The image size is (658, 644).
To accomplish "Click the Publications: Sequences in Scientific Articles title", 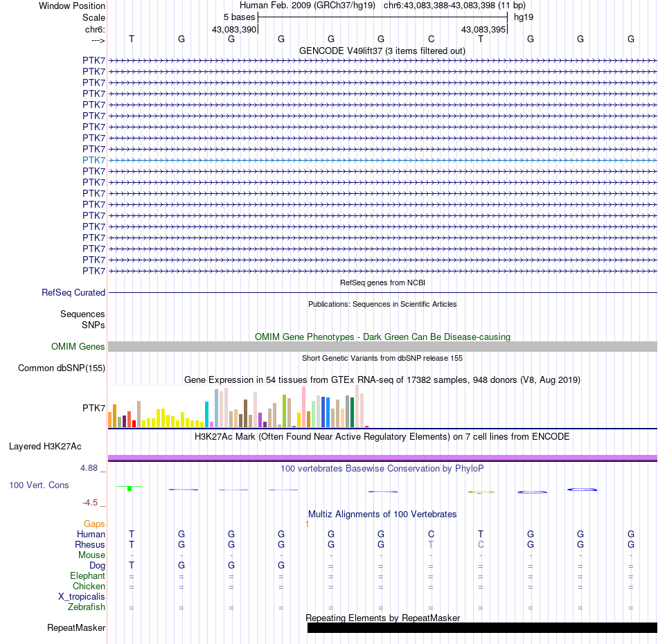I will click(382, 304).
